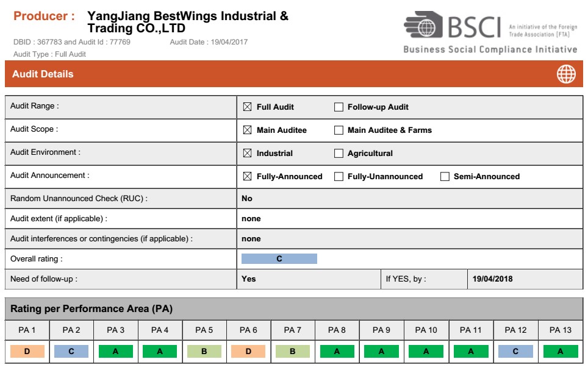Viewport: 588px width, 373px height.
Task: Click the BSCI logo
Action: tap(452, 26)
